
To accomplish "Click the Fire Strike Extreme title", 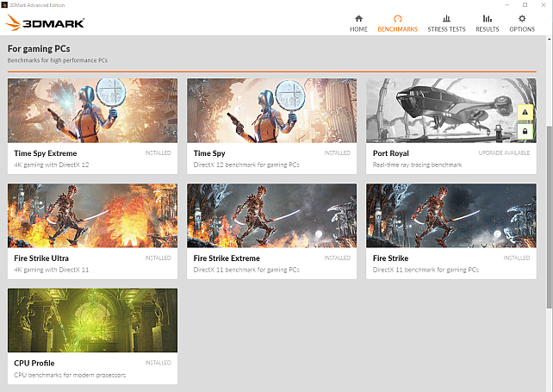I will pyautogui.click(x=227, y=258).
